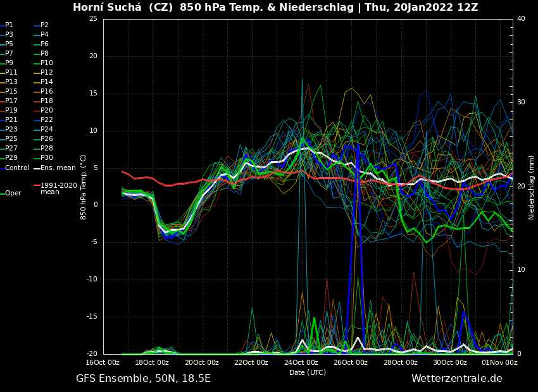Click the 01Nov 00z date tick

click(x=499, y=363)
